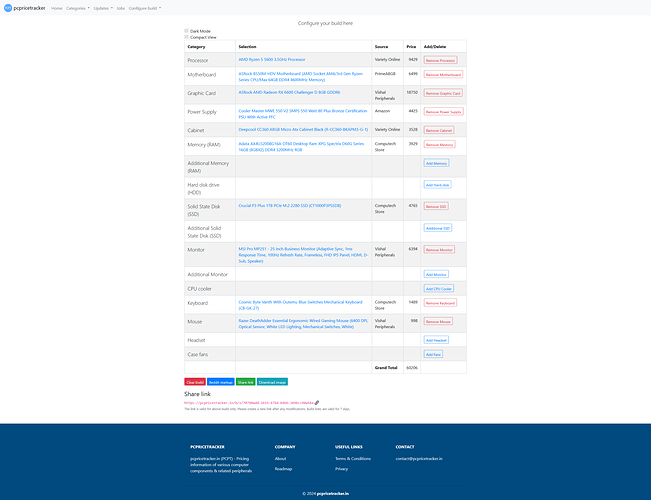The height and width of the screenshot is (500, 651).
Task: Open Razer DeathAdder Essential mouse link
Action: coord(303,324)
